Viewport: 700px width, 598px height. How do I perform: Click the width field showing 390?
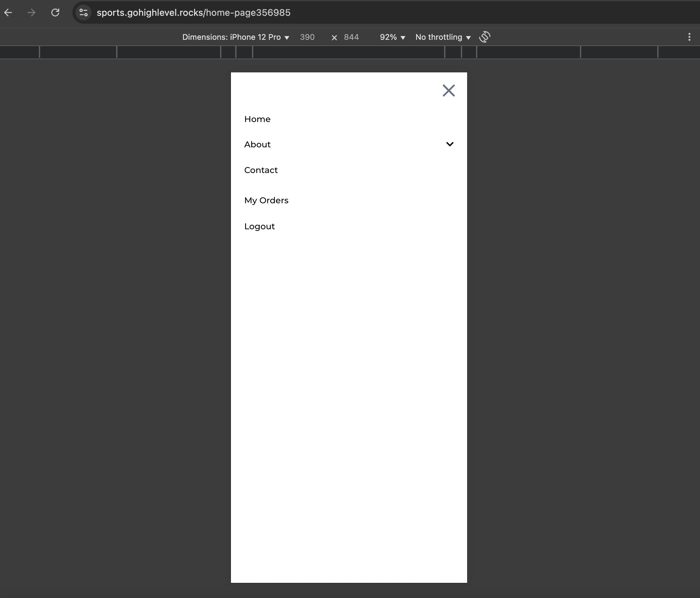click(x=307, y=37)
